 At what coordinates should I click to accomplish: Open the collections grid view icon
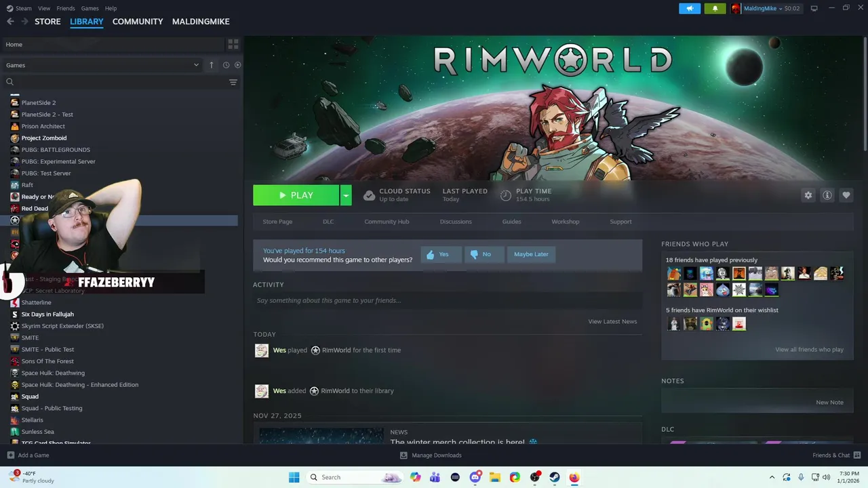tap(233, 44)
